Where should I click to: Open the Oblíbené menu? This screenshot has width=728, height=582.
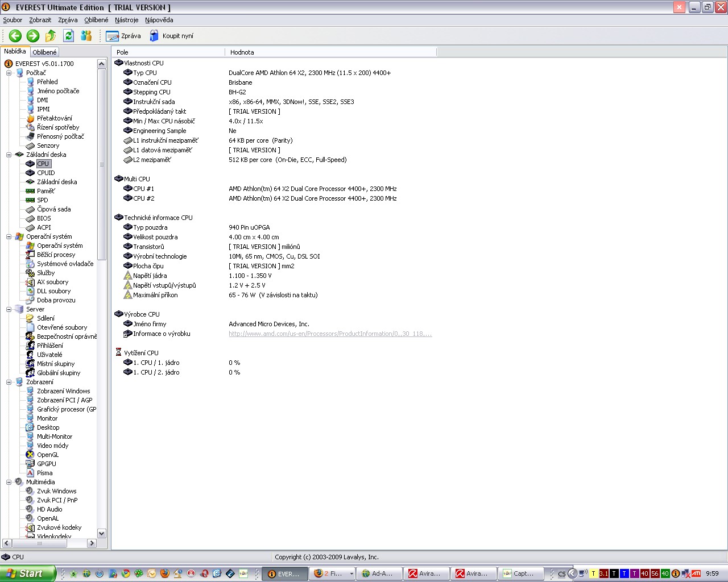pyautogui.click(x=96, y=20)
